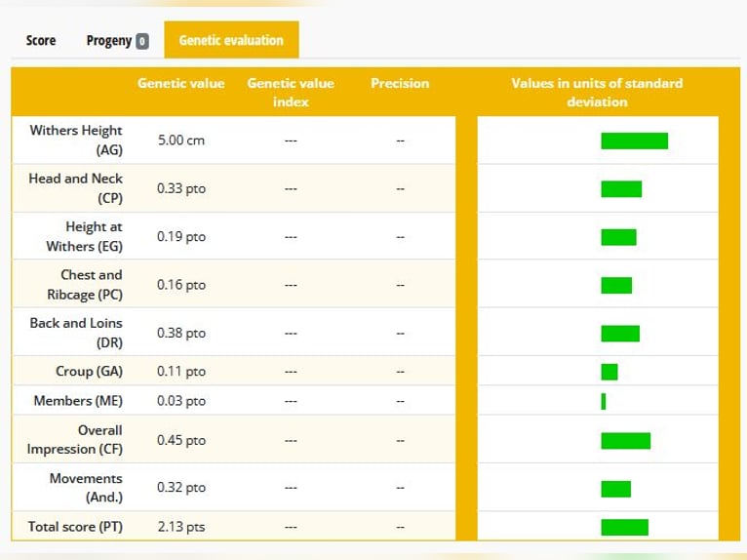Click the standard deviation values column header
747x560 pixels.
tap(597, 92)
